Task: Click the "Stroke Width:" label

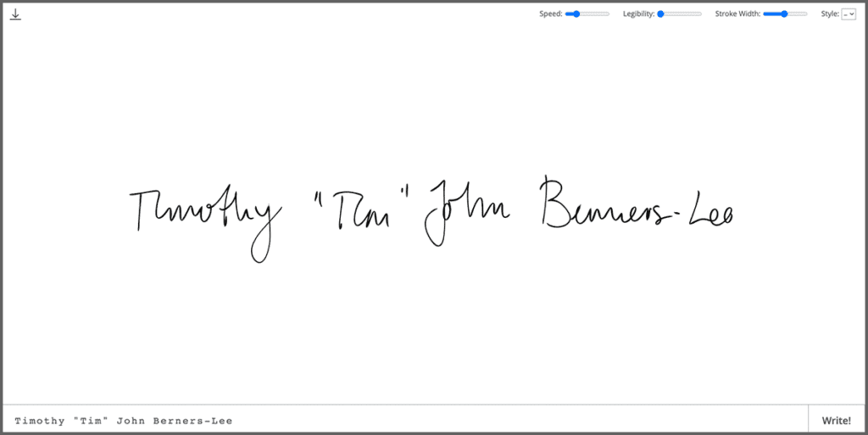Action: pos(737,14)
